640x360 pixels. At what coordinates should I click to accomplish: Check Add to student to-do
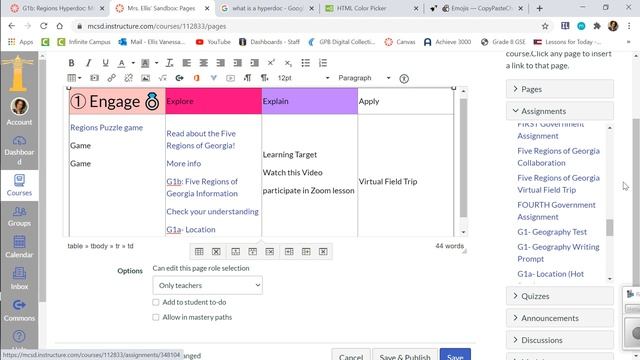[x=156, y=302]
